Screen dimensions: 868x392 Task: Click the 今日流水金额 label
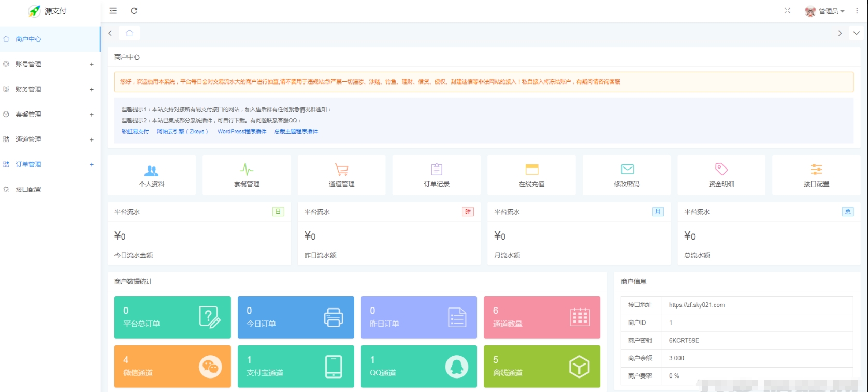134,255
